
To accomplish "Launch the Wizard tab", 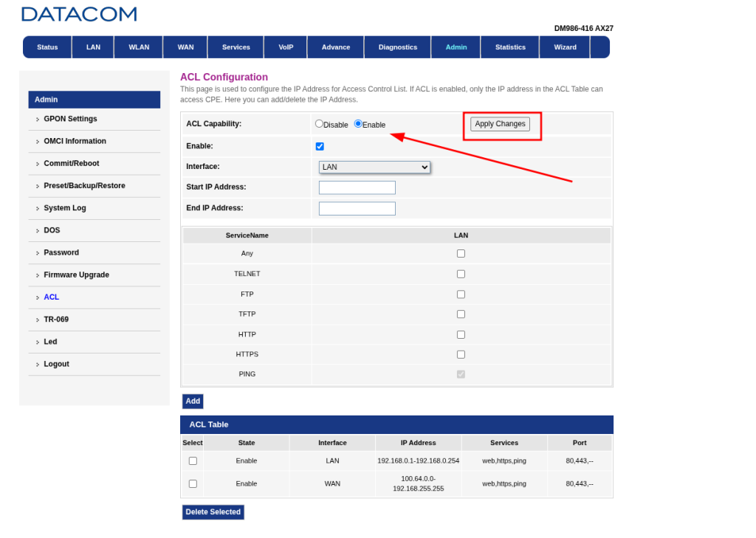I will tap(565, 47).
